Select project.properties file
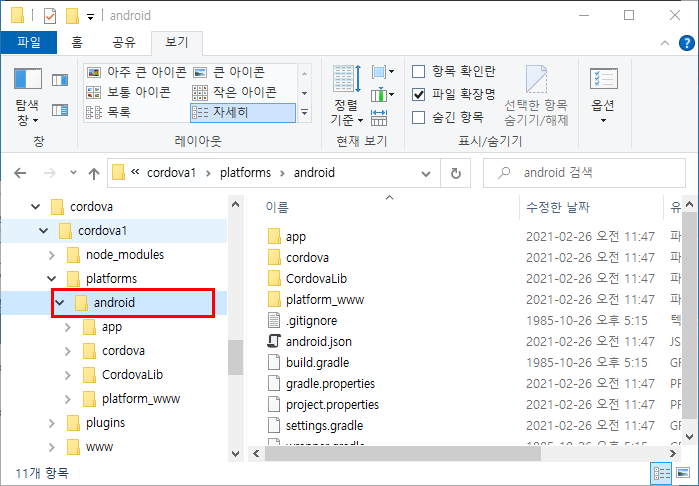Screen dimensions: 699x486 click(332, 404)
